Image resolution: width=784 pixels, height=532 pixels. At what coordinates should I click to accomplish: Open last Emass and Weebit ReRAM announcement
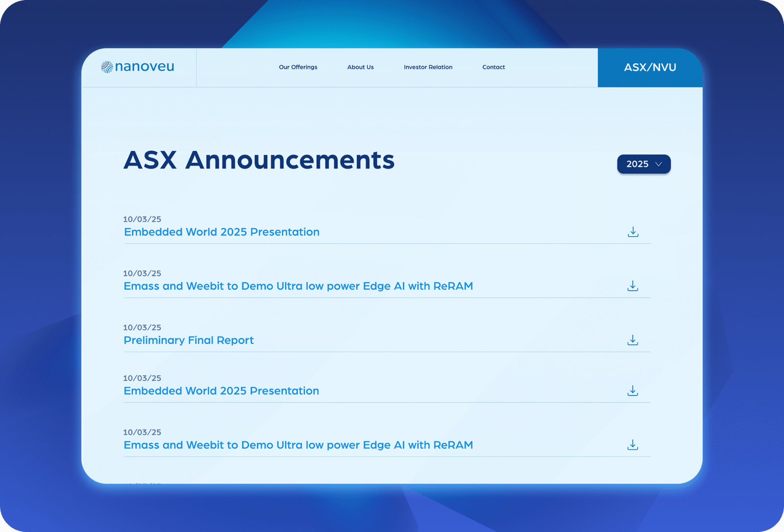298,445
